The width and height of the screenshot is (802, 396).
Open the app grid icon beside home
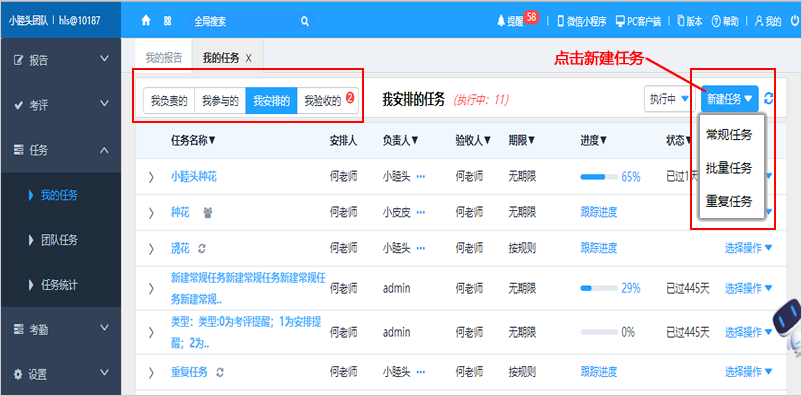(167, 21)
